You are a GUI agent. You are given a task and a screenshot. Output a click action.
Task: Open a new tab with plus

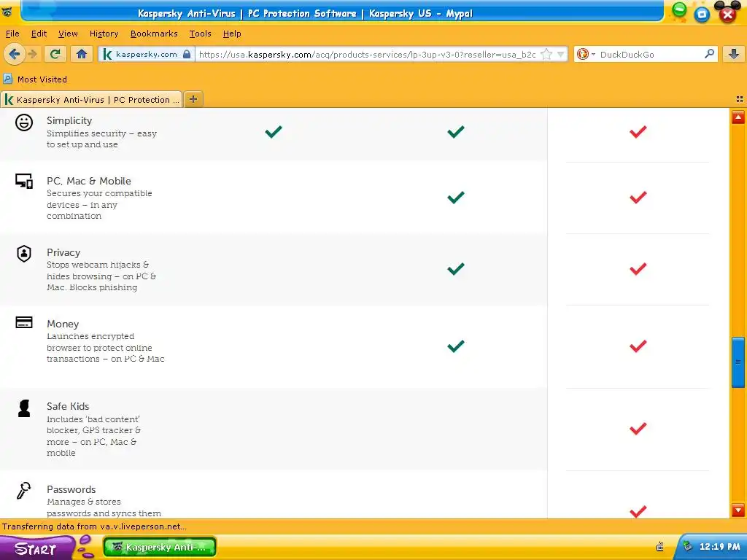193,99
